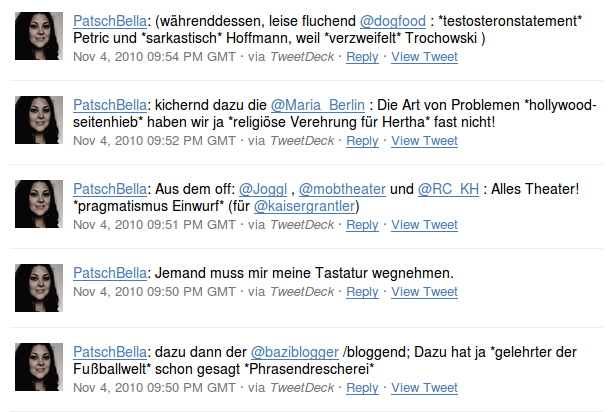Screen dimensions: 611x412
Task: View Tweet for the 09:52 PM post
Action: point(424,141)
